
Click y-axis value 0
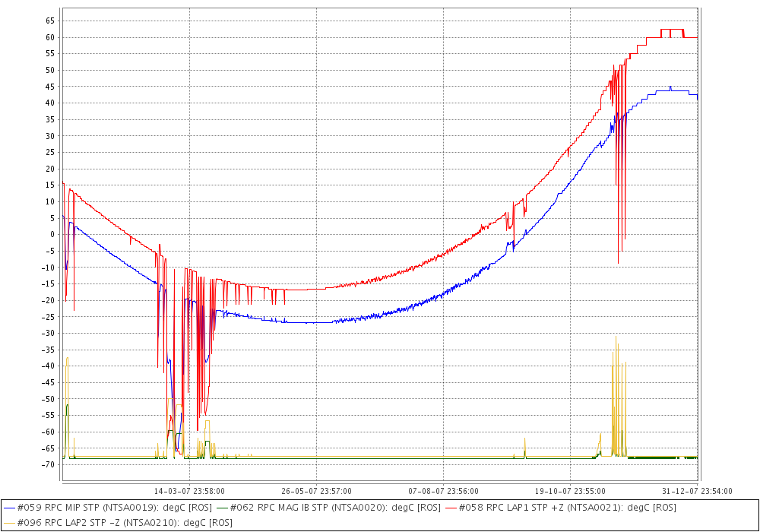click(53, 235)
